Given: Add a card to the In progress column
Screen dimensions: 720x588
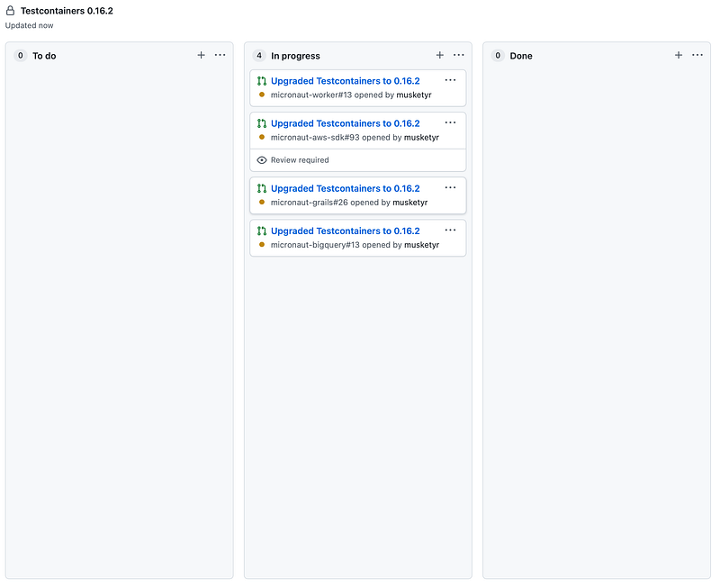Looking at the screenshot, I should coord(440,55).
